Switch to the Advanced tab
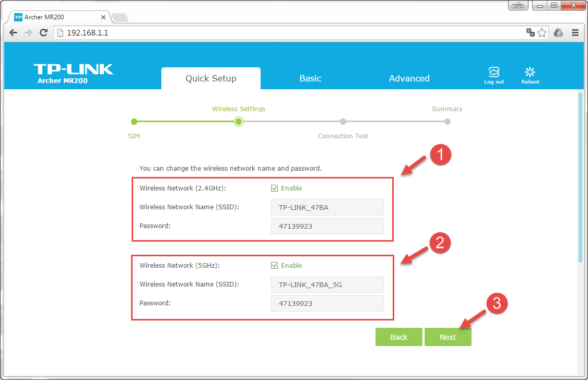 pos(409,78)
